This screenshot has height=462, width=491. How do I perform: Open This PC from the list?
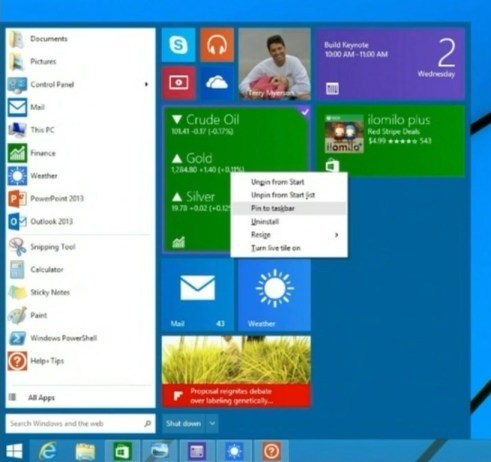coord(80,130)
